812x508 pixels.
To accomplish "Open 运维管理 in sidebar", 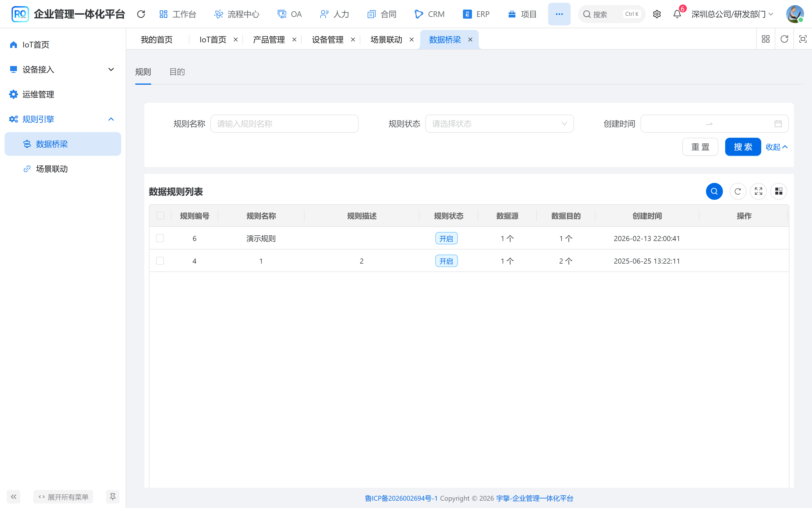I will click(x=63, y=95).
